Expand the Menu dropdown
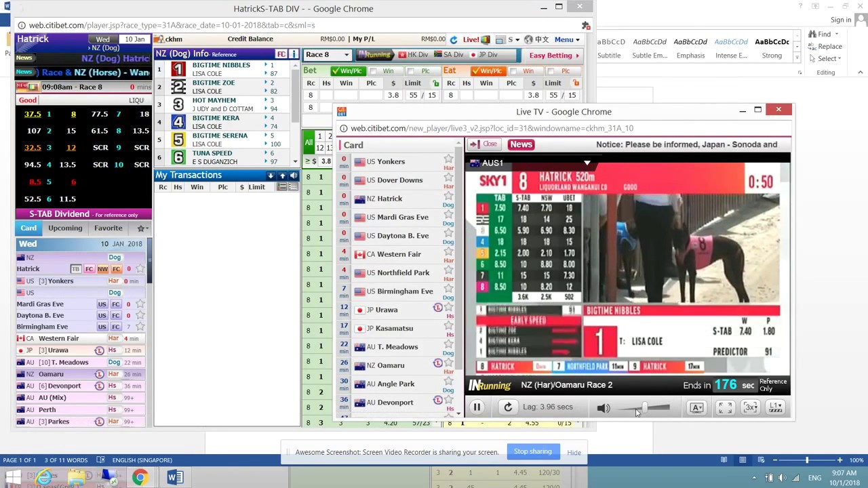868x488 pixels. click(x=568, y=39)
